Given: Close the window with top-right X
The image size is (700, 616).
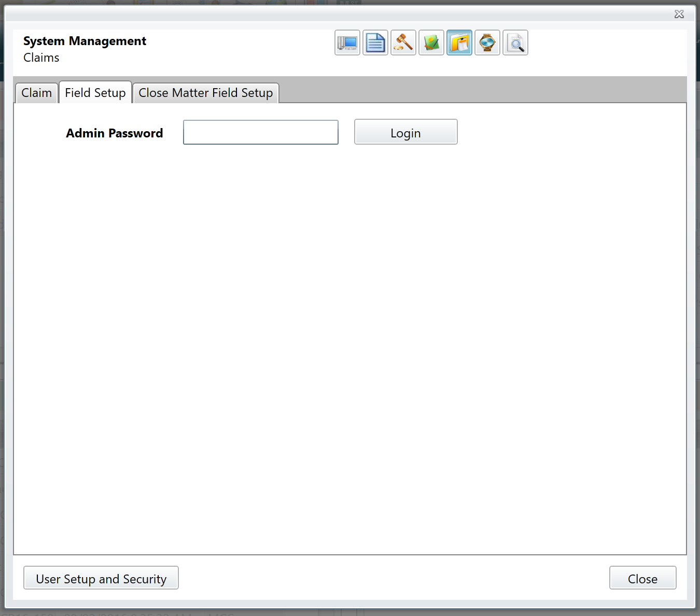Looking at the screenshot, I should point(679,14).
